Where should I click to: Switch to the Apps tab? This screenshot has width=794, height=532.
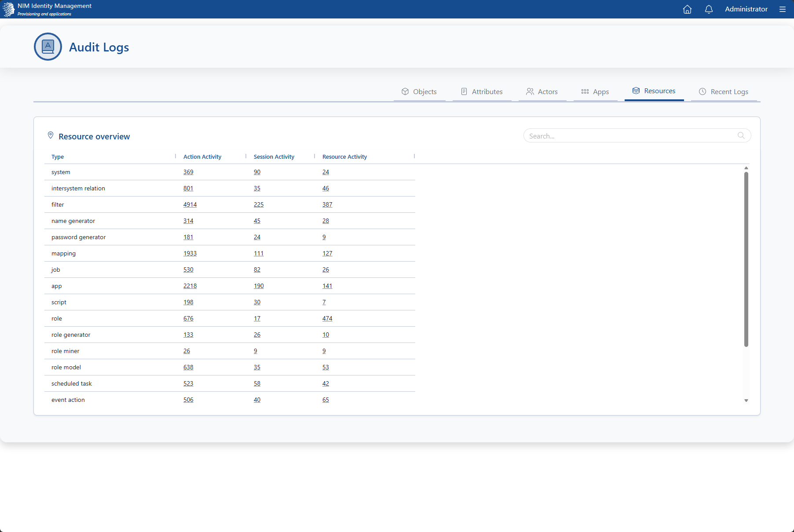[x=595, y=91]
